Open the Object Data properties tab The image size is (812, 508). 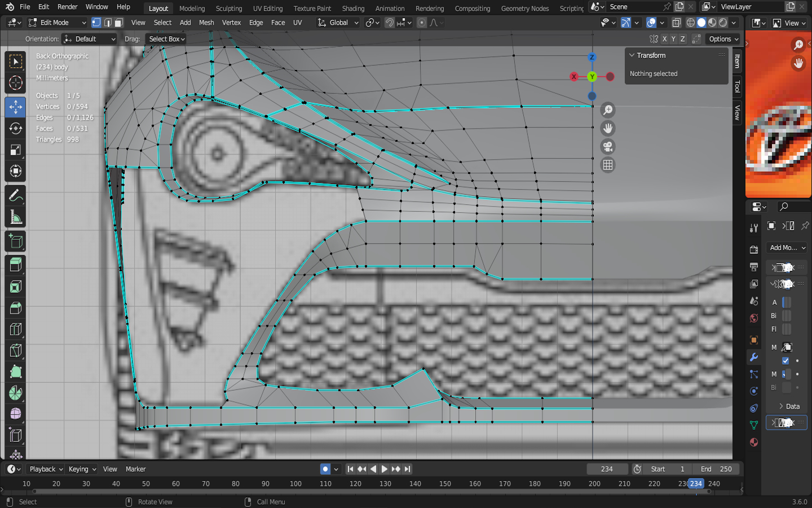coord(754,425)
